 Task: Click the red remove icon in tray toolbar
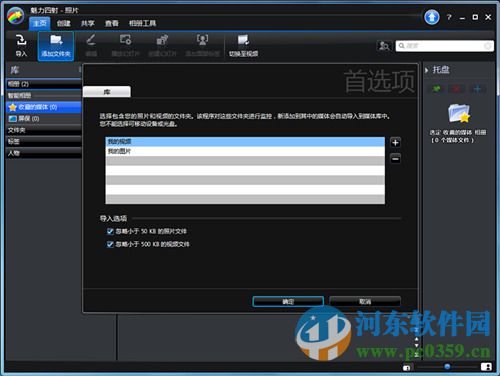(456, 89)
